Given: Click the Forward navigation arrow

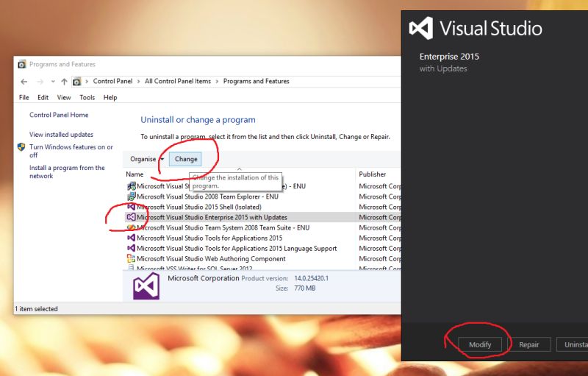Looking at the screenshot, I should [x=40, y=82].
